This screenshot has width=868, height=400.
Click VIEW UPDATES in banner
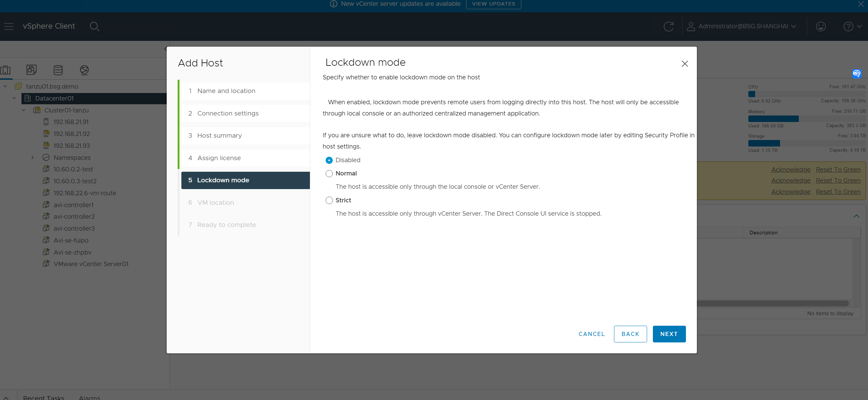tap(493, 4)
